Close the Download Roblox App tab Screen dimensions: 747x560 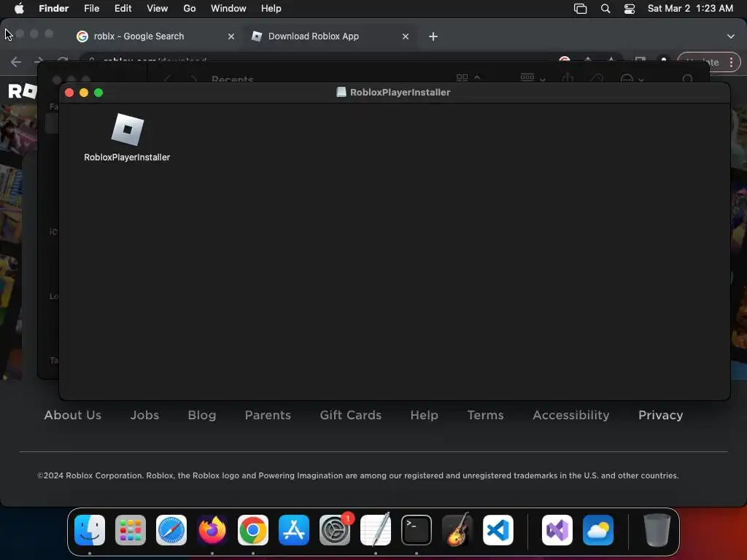pos(406,36)
